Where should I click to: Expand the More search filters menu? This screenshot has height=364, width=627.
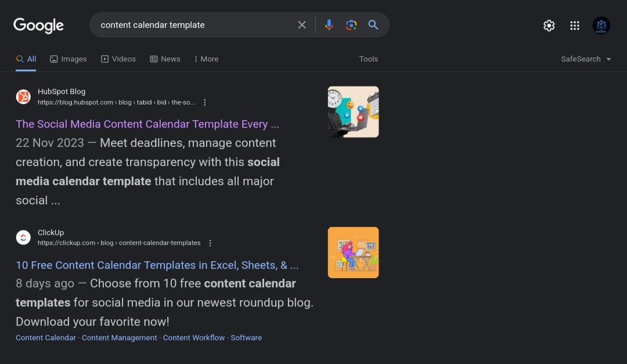point(206,59)
